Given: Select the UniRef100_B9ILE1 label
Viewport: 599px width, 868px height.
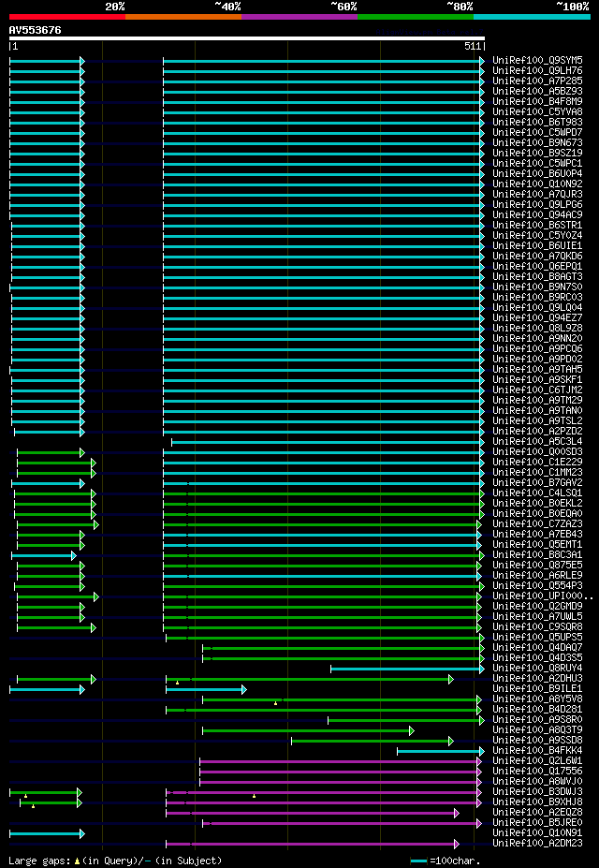Looking at the screenshot, I should [537, 689].
